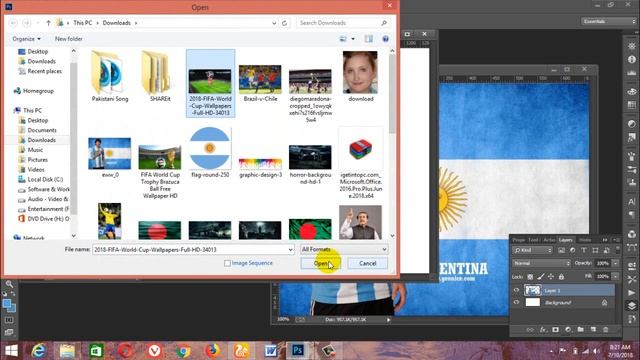Select the Zoom tool in Photoshop toolbar
The image size is (640, 360).
pos(9,284)
